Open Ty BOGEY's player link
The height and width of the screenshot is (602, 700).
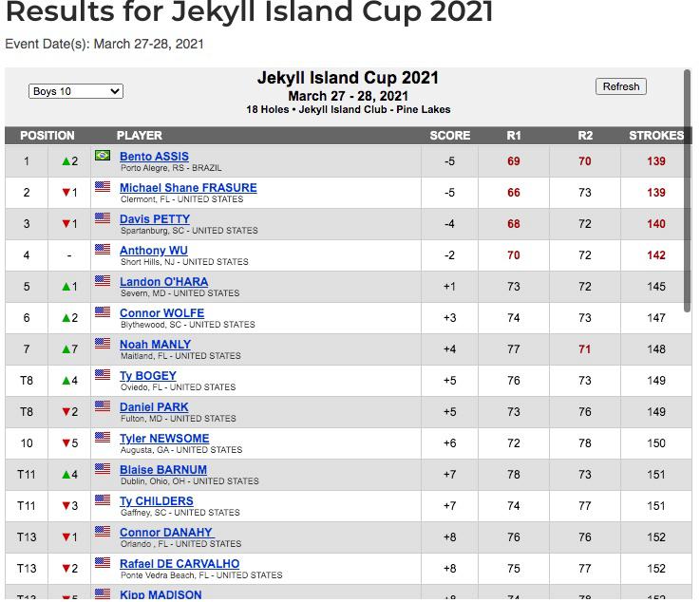(148, 376)
